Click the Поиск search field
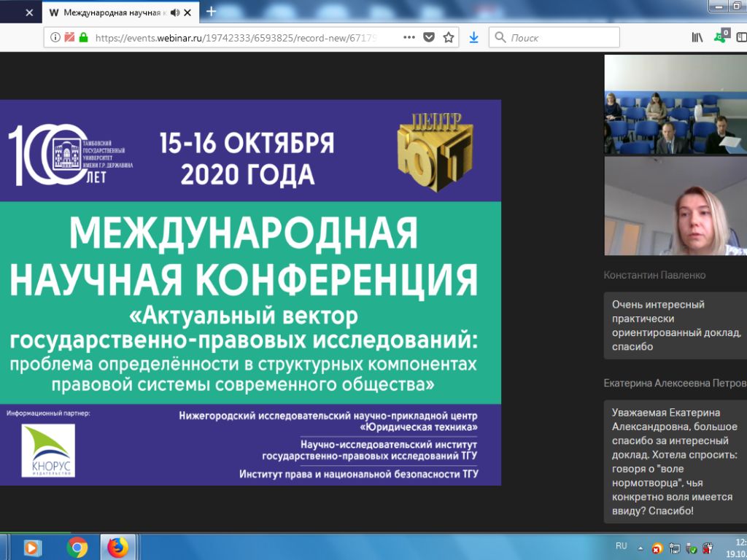The width and height of the screenshot is (747, 560). 554,37
